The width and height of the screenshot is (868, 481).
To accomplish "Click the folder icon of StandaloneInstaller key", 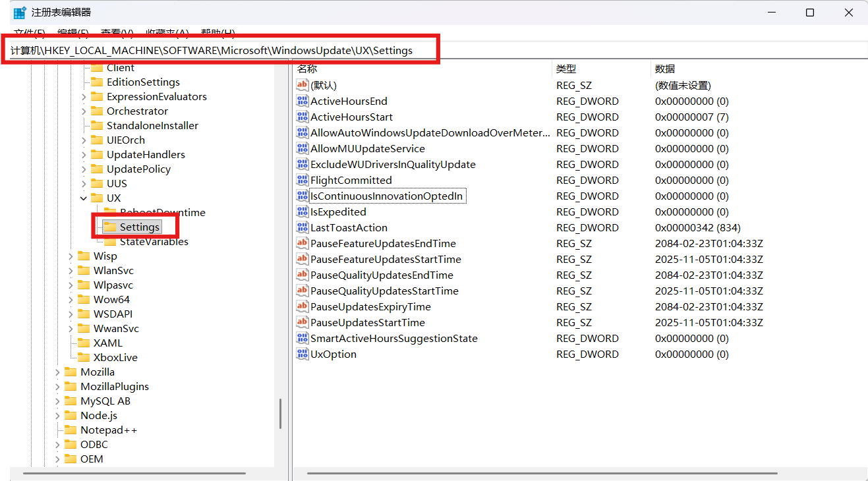I will 97,125.
